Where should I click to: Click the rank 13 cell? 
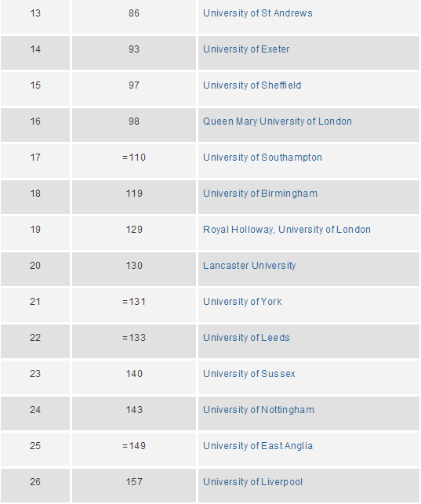click(35, 16)
